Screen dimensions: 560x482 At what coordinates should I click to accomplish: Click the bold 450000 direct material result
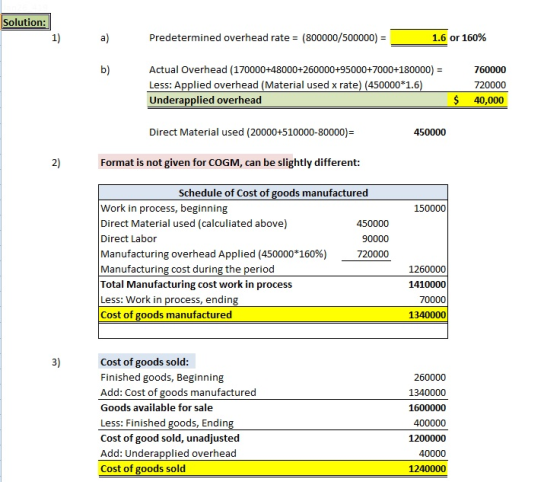click(x=430, y=132)
